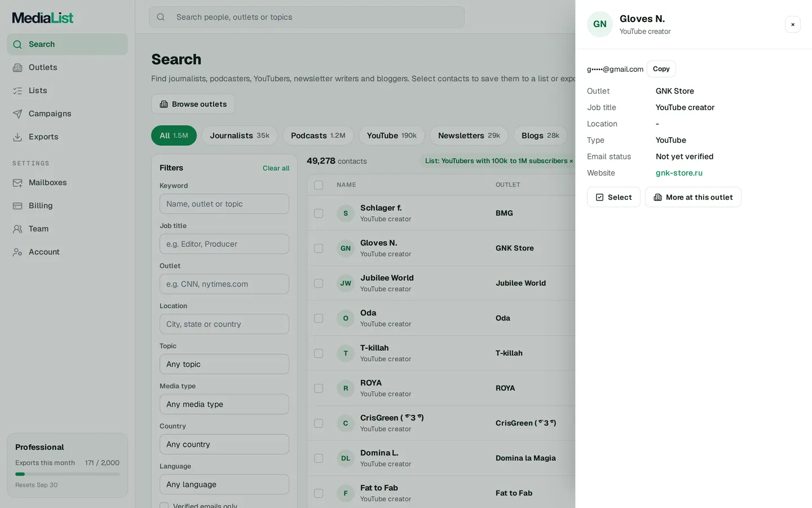Open the Billing settings page
This screenshot has width=812, height=508.
click(67, 205)
